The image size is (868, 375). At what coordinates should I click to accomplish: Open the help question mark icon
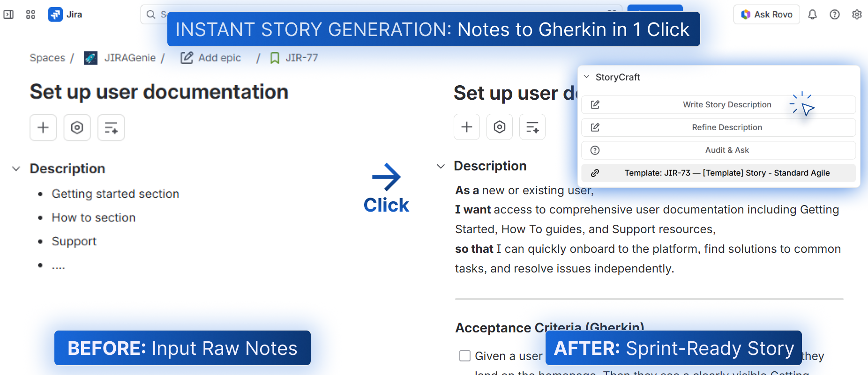coord(835,15)
